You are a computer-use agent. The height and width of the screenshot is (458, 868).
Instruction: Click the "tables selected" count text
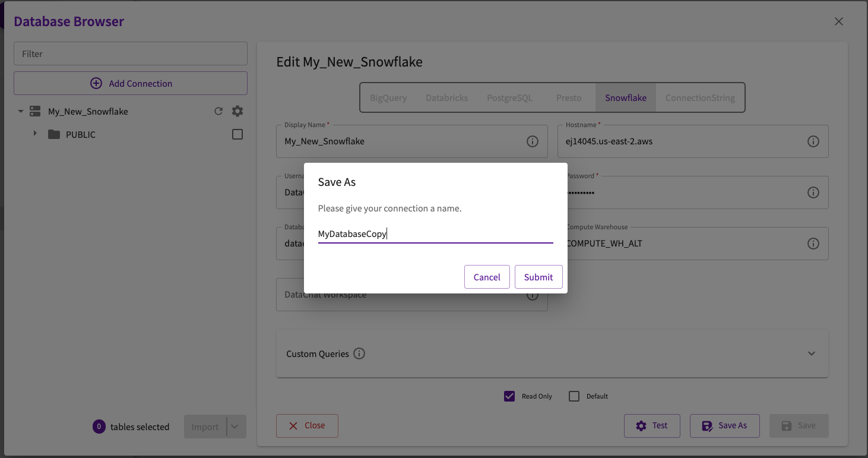click(140, 427)
